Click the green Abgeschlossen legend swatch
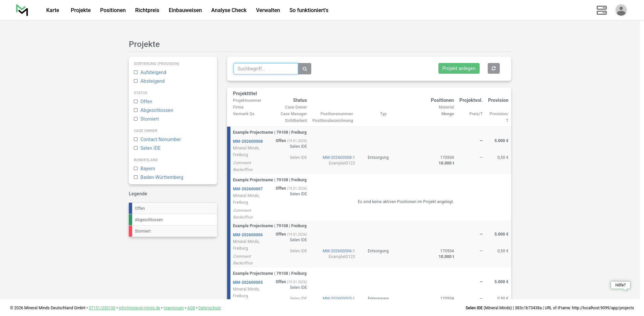 [130, 220]
